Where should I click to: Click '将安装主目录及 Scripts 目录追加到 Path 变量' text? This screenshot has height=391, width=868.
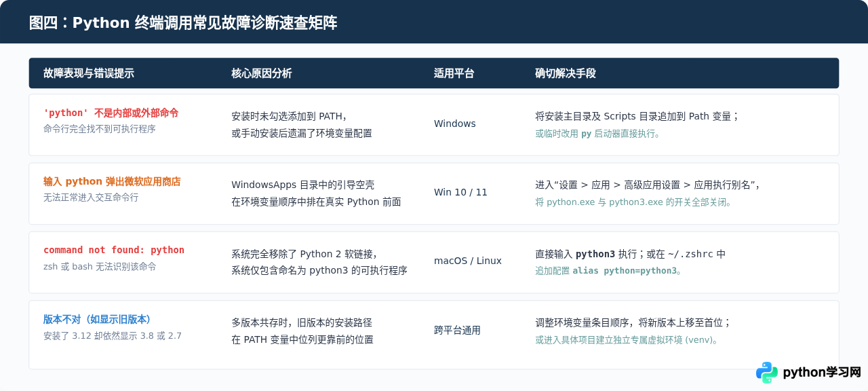[x=633, y=116]
